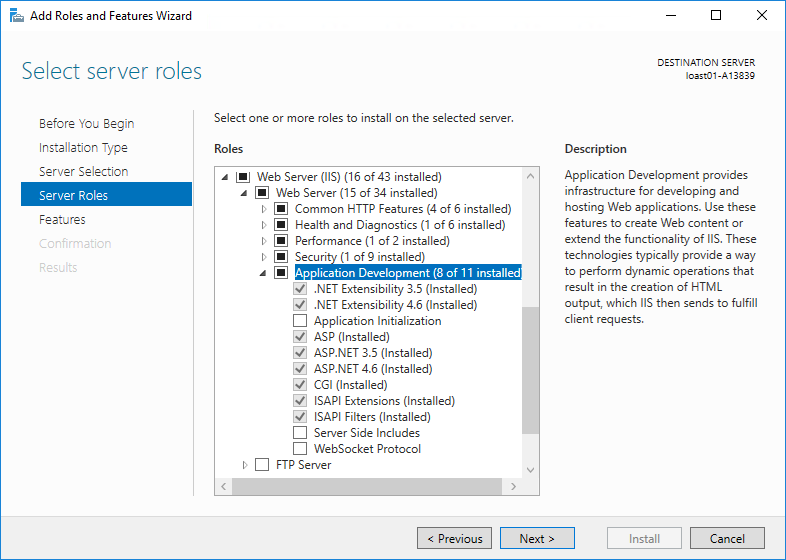Check the Application Initialization checkbox

point(300,321)
